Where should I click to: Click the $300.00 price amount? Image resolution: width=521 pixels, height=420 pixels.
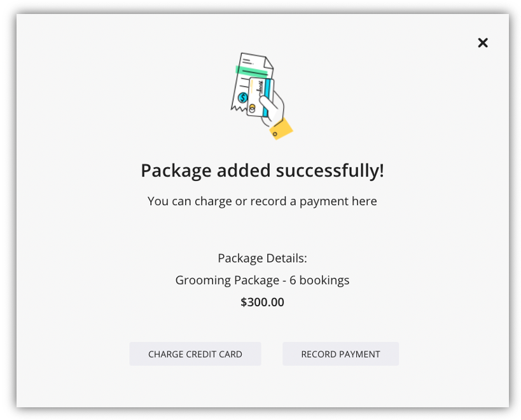click(262, 302)
